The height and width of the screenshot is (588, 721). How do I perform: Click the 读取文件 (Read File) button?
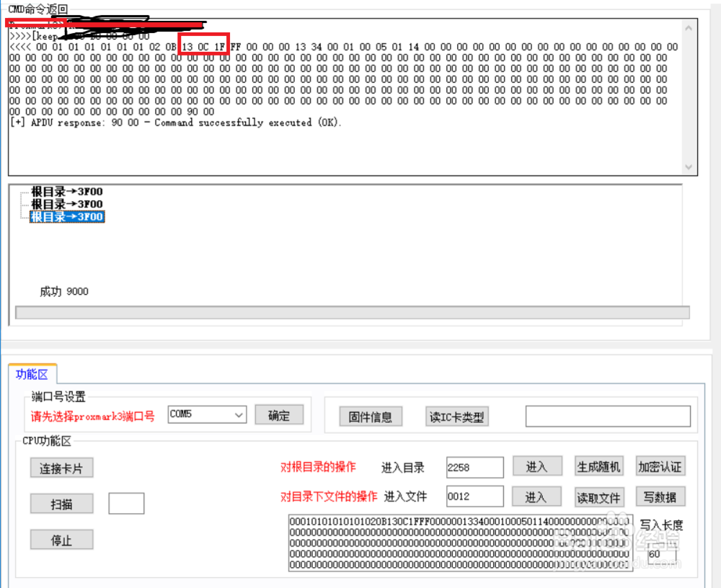click(598, 496)
